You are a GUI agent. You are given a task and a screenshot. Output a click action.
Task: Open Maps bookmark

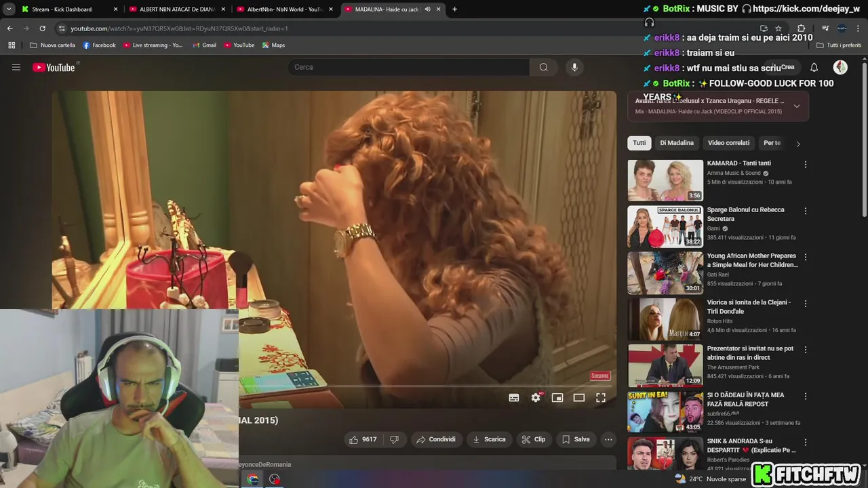[x=274, y=45]
